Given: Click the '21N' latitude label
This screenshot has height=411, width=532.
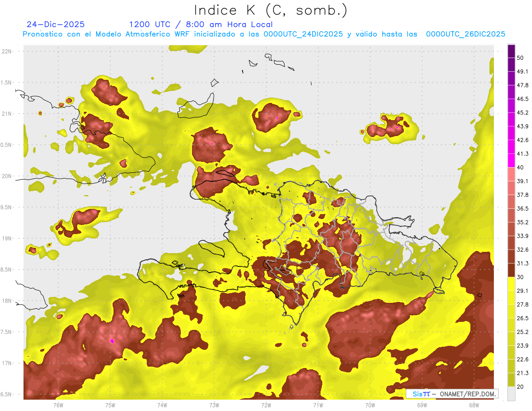Looking at the screenshot, I should click(7, 114).
